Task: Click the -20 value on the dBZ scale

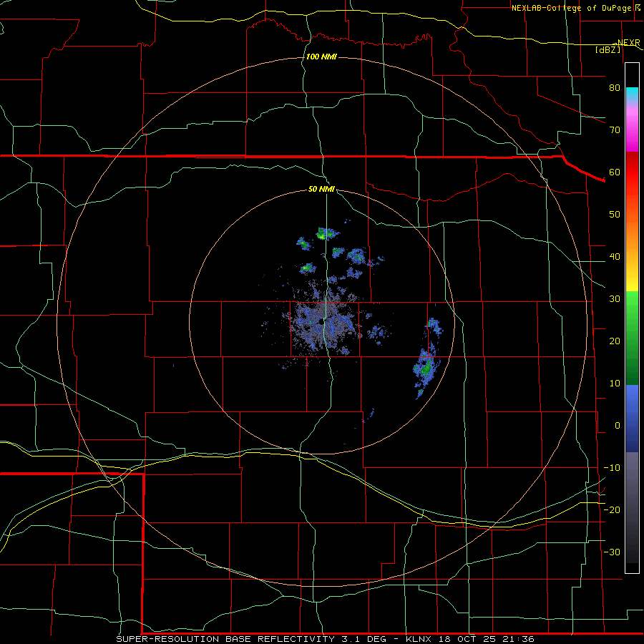Action: click(x=612, y=509)
